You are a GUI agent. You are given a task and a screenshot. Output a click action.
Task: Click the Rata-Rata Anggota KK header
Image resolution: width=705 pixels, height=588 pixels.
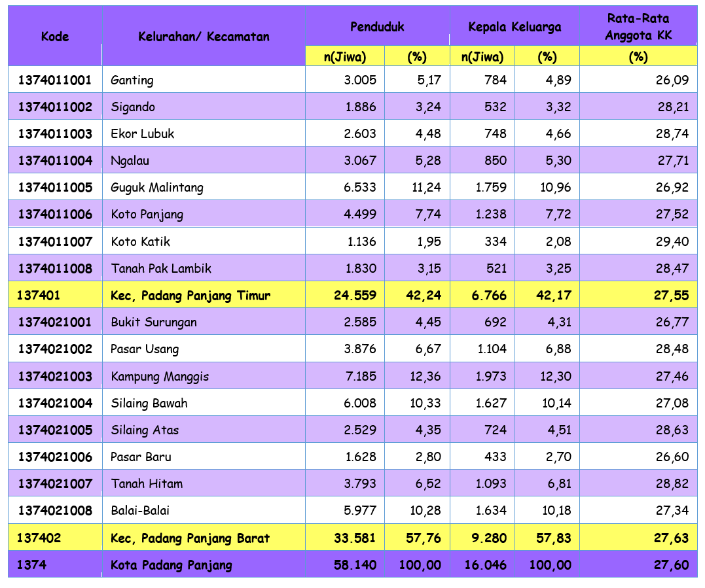638,27
